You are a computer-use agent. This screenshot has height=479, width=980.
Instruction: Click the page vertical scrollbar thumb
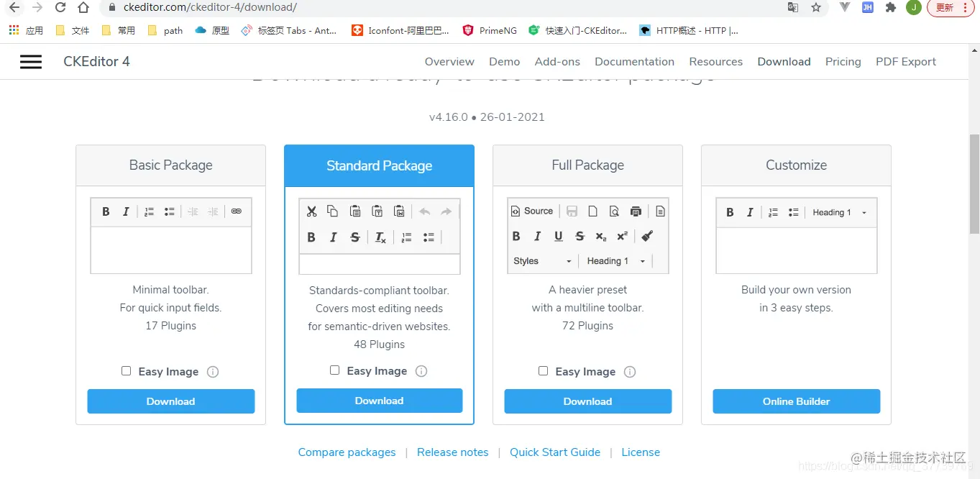[974, 183]
